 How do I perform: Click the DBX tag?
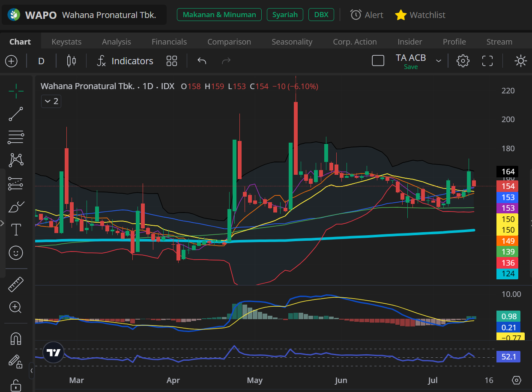(321, 15)
